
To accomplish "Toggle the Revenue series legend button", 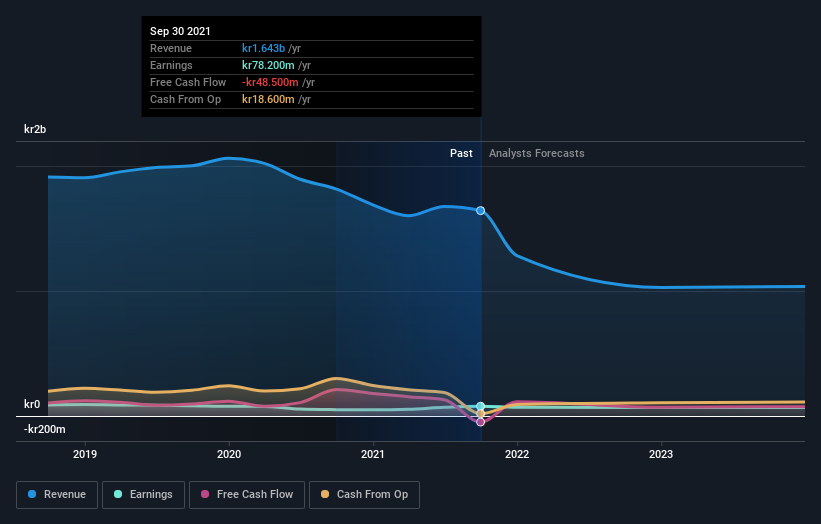I will (x=57, y=495).
